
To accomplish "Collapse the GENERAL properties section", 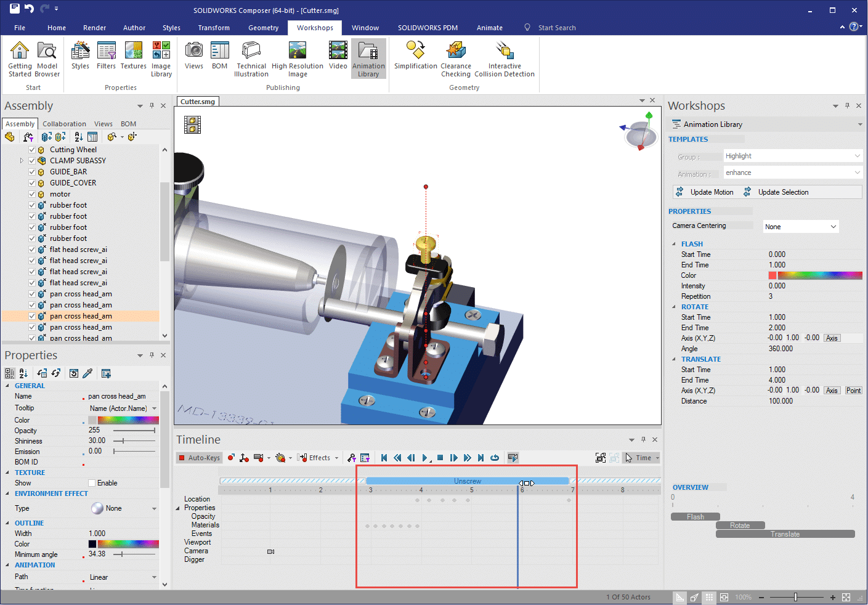I will click(7, 386).
